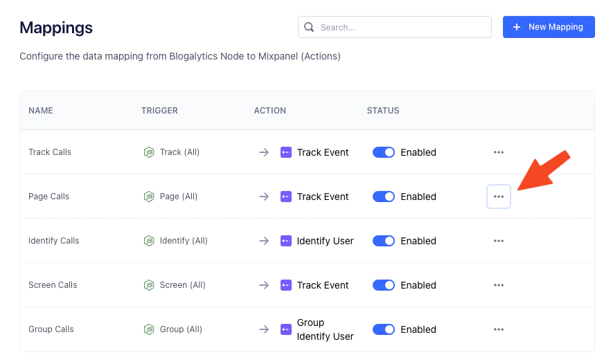611x364 pixels.
Task: Open the Screen Calls options menu
Action: (499, 285)
